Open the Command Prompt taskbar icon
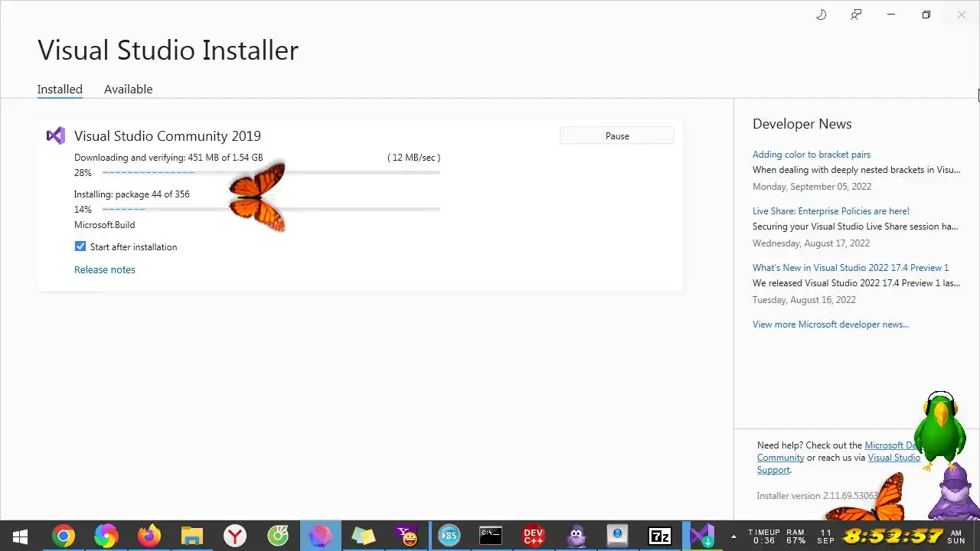This screenshot has width=980, height=551. pos(491,536)
